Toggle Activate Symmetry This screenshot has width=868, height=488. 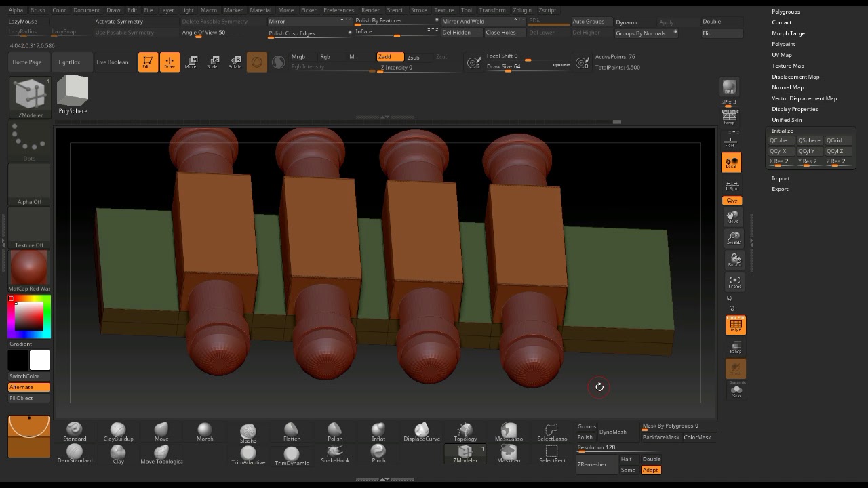coord(119,22)
